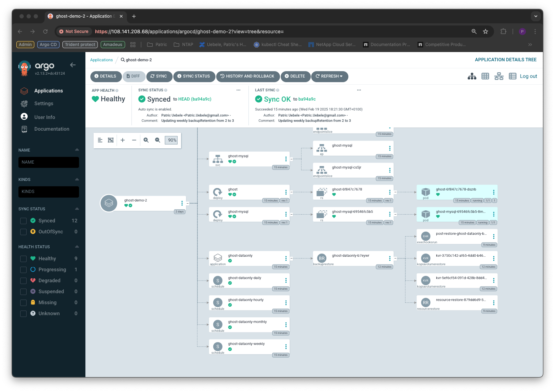
Task: Collapse children of ghost-mysql svc node
Action: point(291,159)
